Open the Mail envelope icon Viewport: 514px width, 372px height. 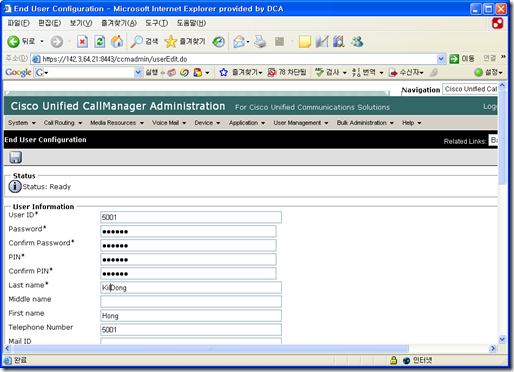click(239, 42)
